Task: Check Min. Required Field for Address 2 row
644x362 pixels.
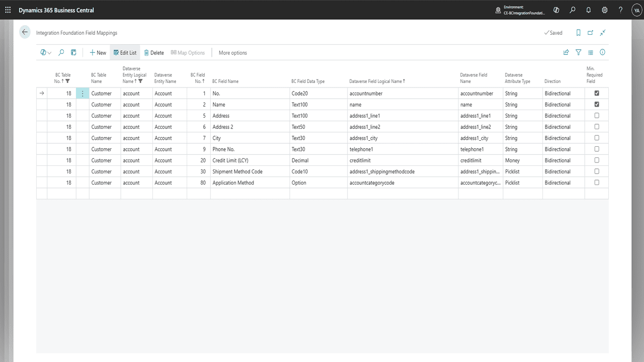Action: (597, 127)
